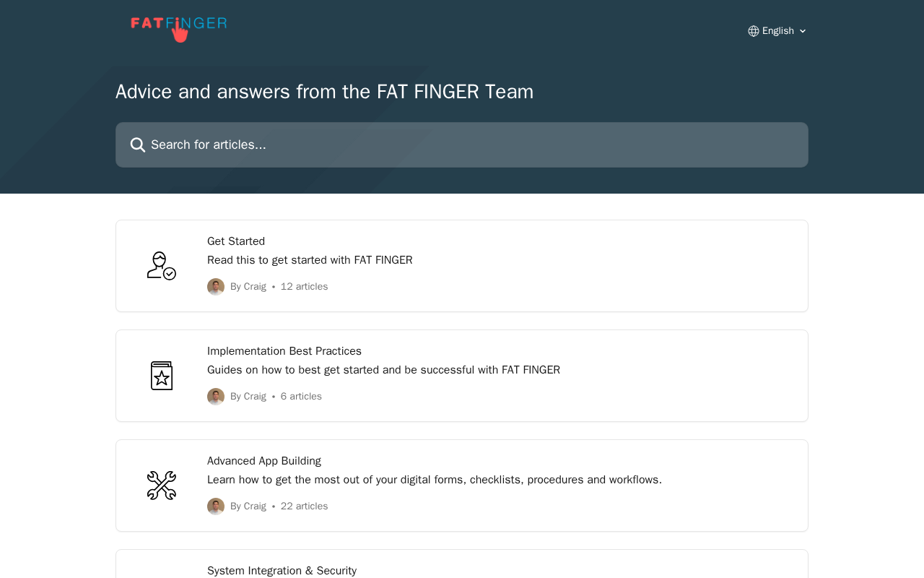Click the Search for articles field

pos(462,144)
